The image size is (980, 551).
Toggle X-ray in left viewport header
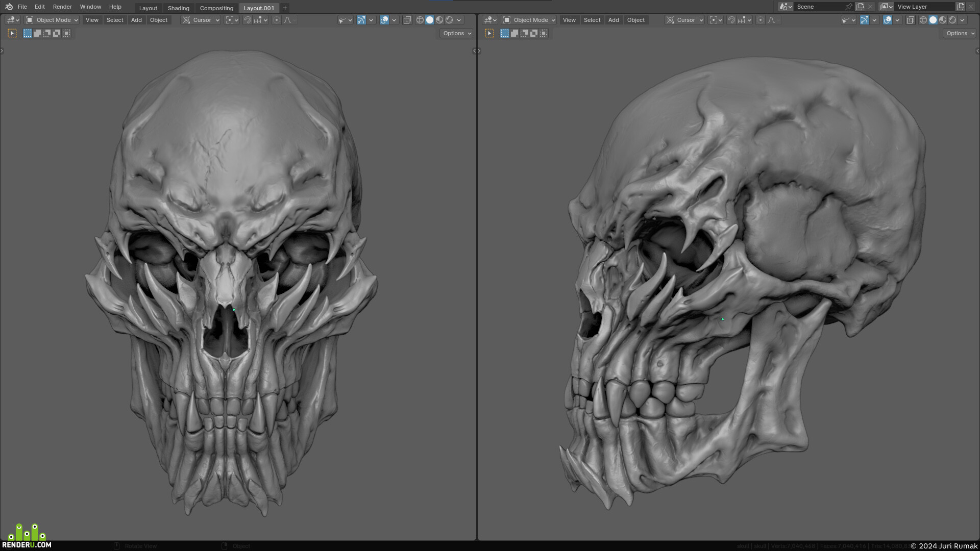[x=407, y=20]
